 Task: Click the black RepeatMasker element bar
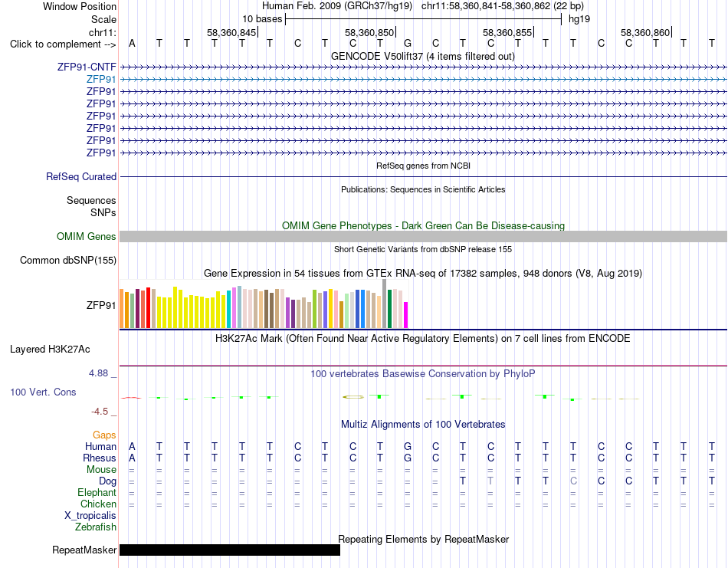pos(230,550)
